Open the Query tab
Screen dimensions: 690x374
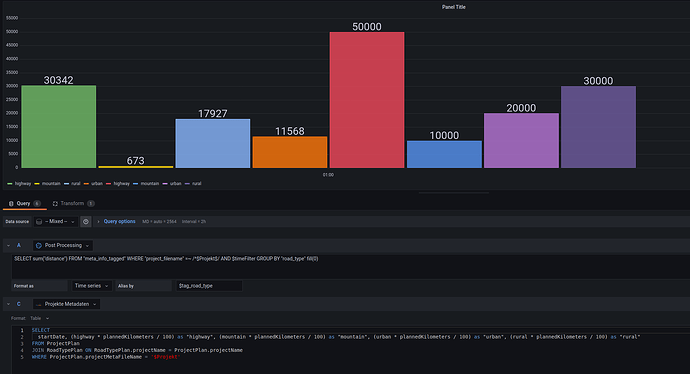[25, 203]
